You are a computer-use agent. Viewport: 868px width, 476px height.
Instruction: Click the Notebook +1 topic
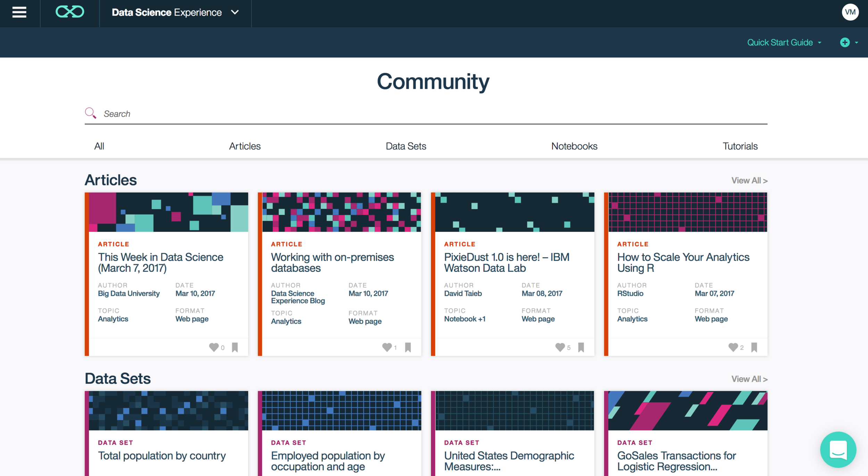(x=465, y=319)
